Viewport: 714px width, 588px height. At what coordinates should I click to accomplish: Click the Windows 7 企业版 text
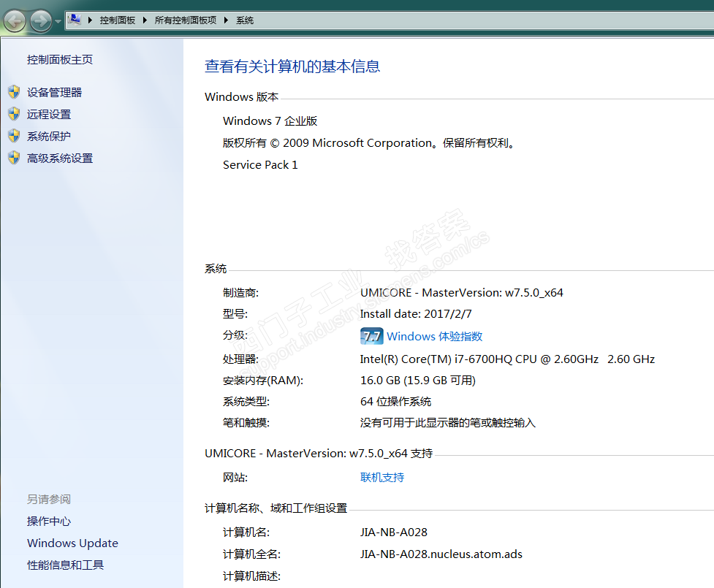click(x=270, y=121)
